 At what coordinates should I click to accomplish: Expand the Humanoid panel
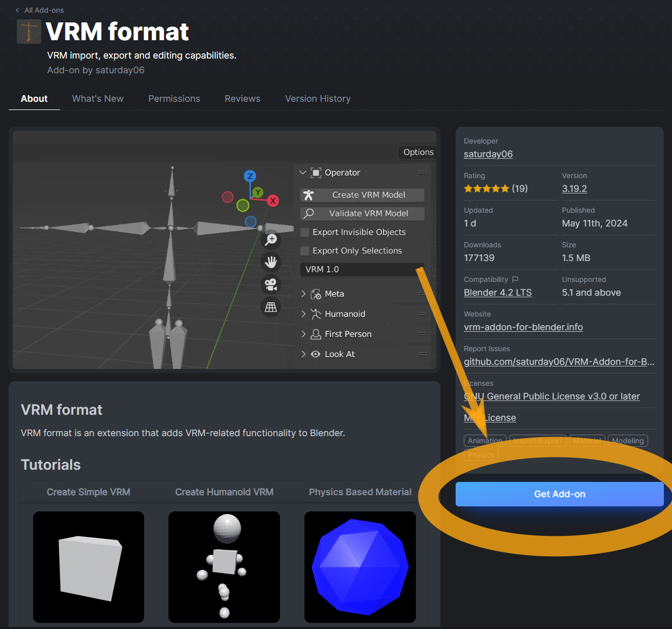[303, 314]
